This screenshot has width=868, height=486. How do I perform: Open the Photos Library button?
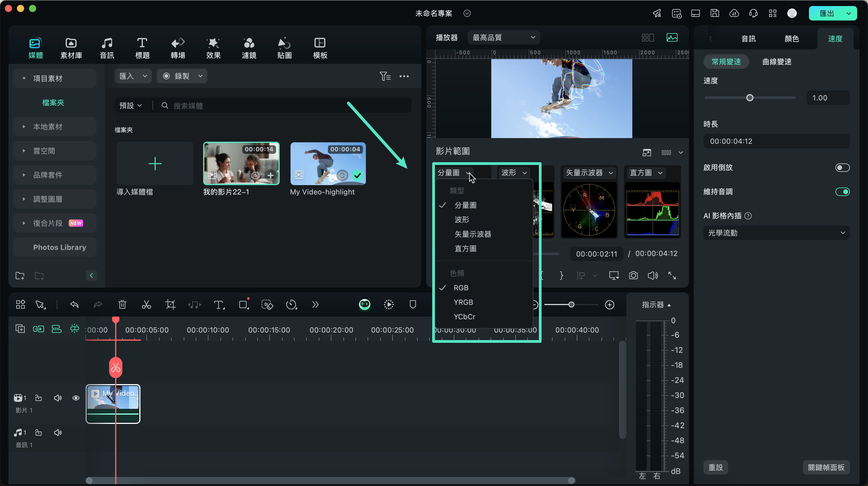pyautogui.click(x=55, y=248)
